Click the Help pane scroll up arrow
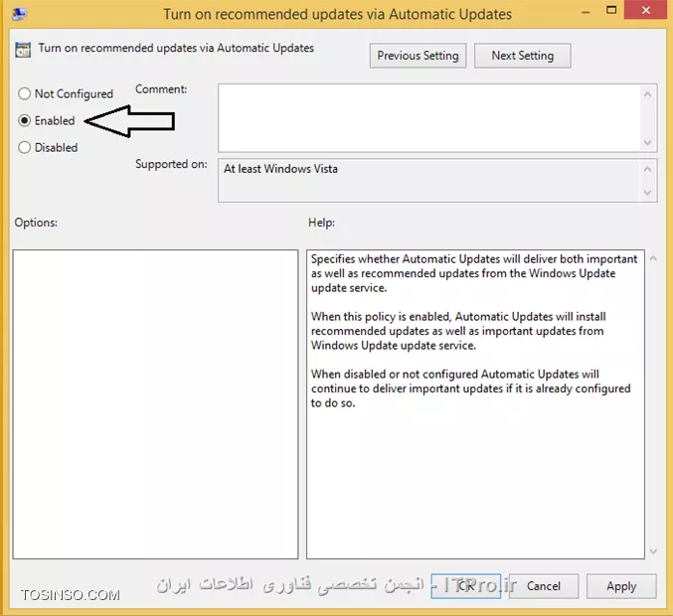673x616 pixels. click(x=653, y=258)
